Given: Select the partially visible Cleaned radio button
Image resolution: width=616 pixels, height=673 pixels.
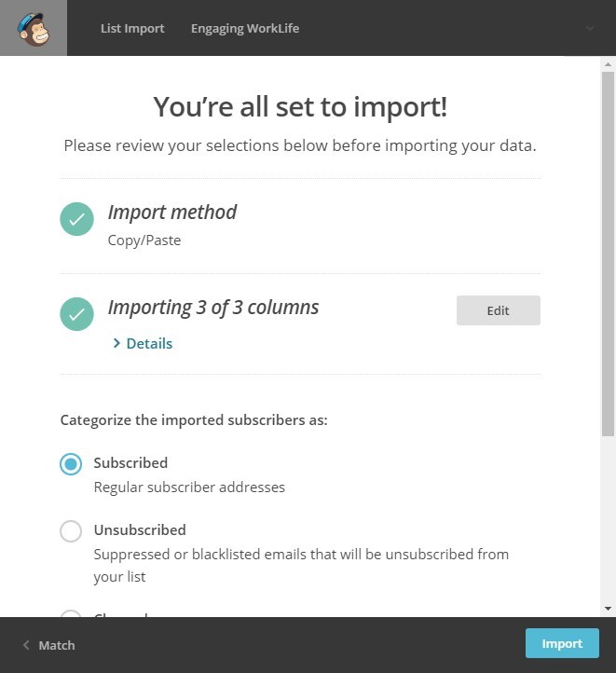Looking at the screenshot, I should click(71, 613).
